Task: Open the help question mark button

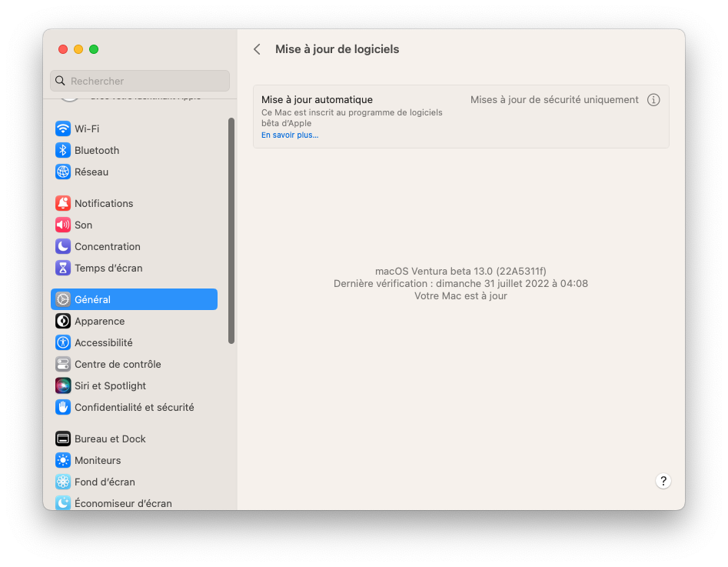Action: 663,481
